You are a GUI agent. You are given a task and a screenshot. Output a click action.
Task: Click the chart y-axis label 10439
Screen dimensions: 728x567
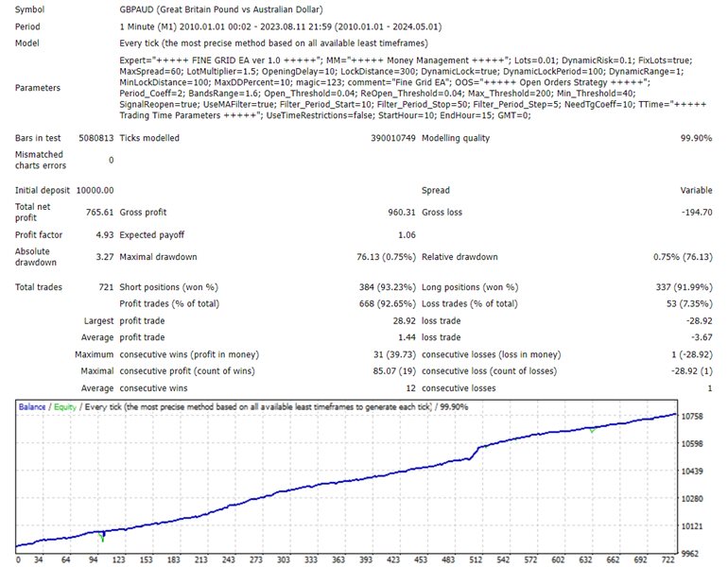(692, 471)
